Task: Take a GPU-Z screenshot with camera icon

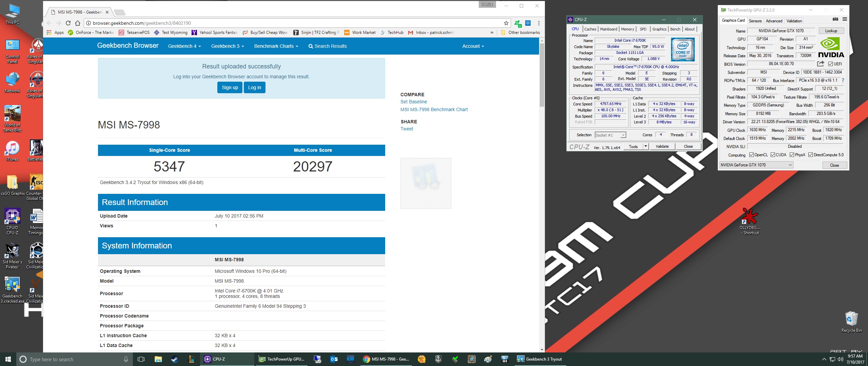Action: (835, 19)
